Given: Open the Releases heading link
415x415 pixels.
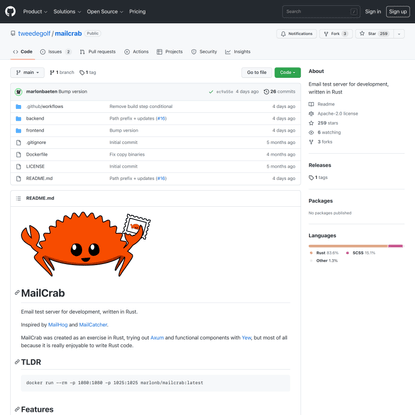Looking at the screenshot, I should (x=320, y=165).
